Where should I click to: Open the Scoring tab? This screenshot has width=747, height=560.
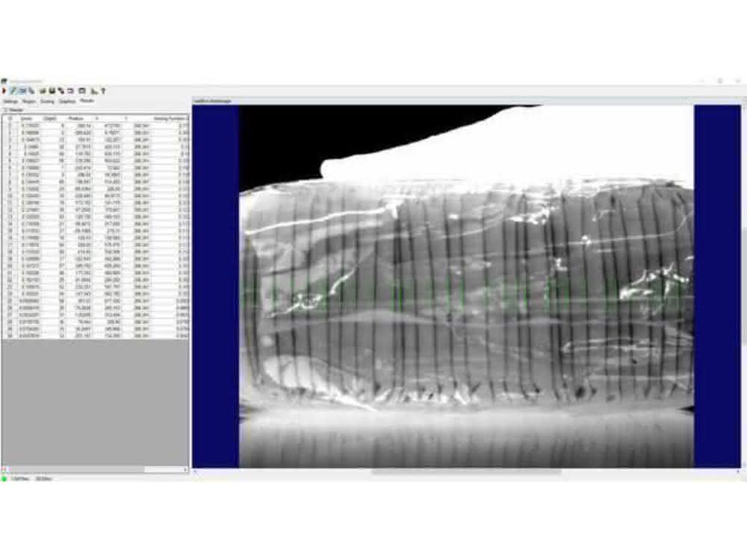point(47,102)
